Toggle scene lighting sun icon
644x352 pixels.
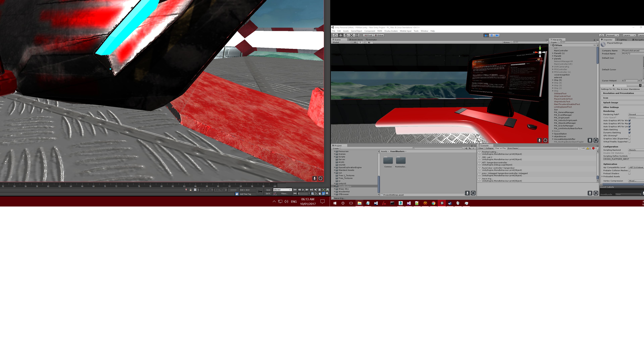click(x=360, y=42)
